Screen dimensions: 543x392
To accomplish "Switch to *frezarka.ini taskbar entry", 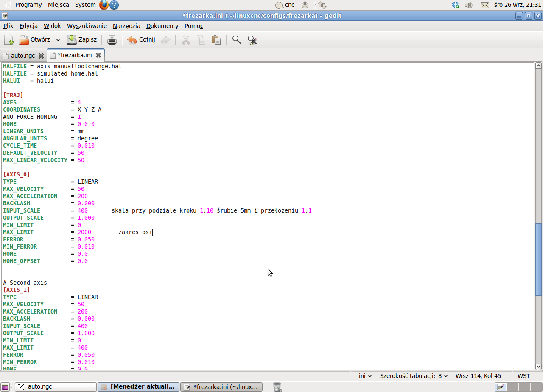I will pyautogui.click(x=221, y=387).
